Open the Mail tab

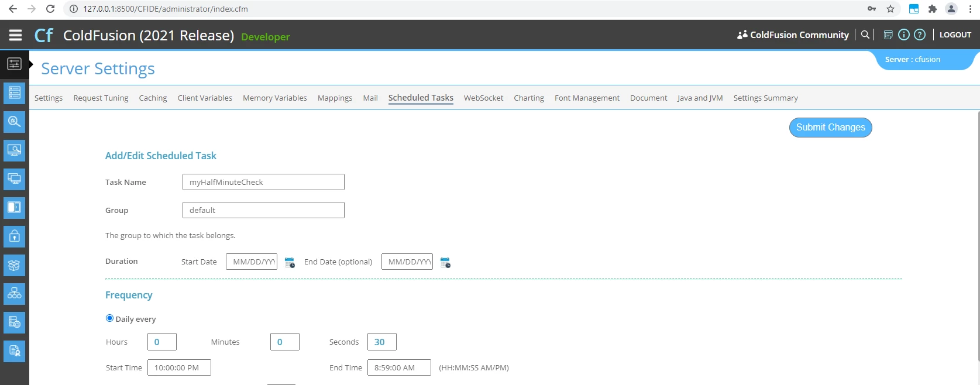370,98
